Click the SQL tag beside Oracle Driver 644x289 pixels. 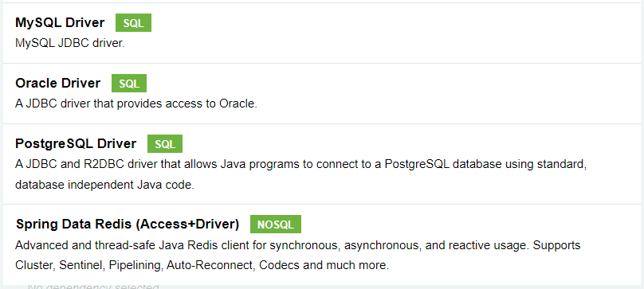[x=129, y=84]
